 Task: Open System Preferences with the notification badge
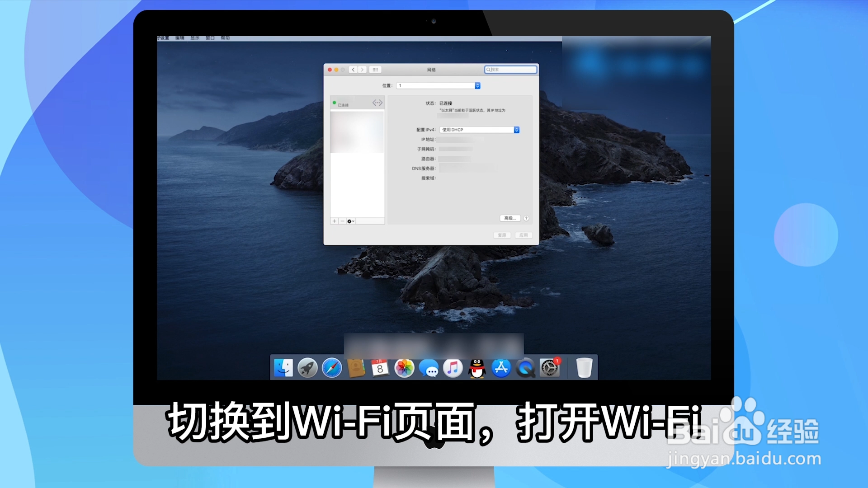click(551, 368)
